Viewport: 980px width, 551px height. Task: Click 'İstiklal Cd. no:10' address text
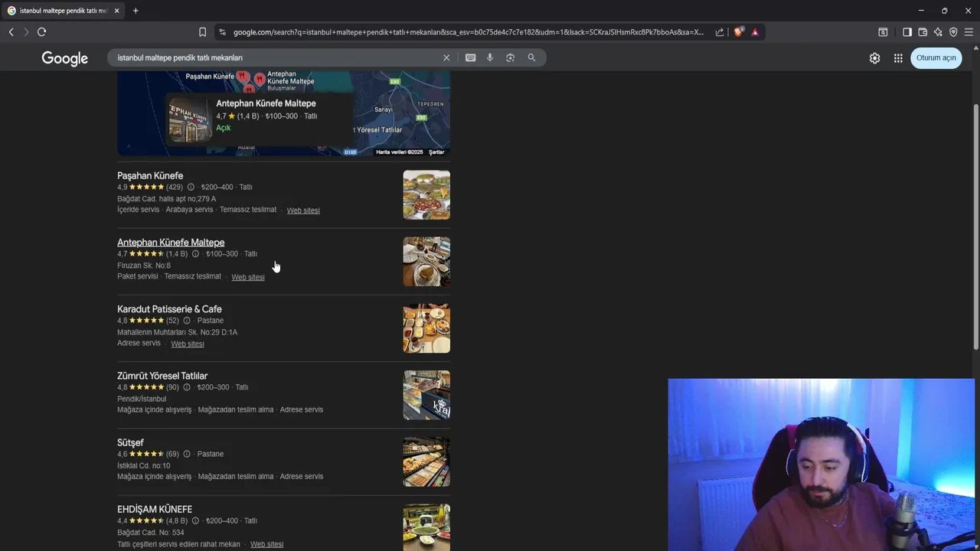tap(144, 465)
